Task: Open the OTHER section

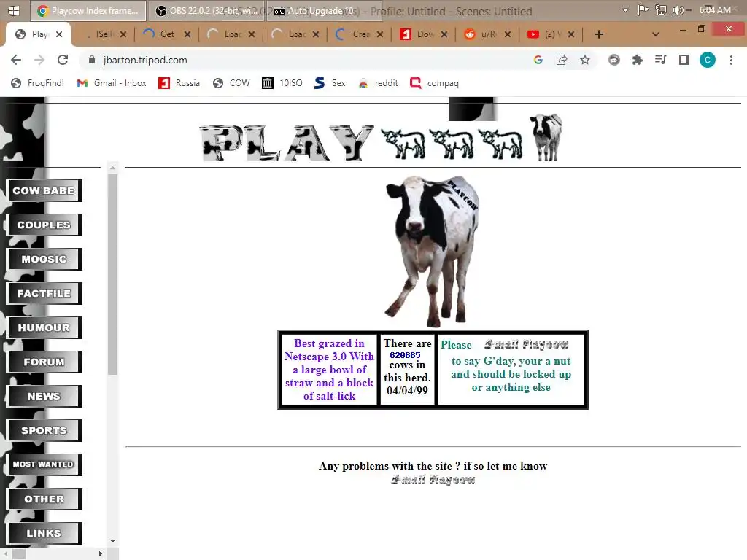Action: pos(44,499)
